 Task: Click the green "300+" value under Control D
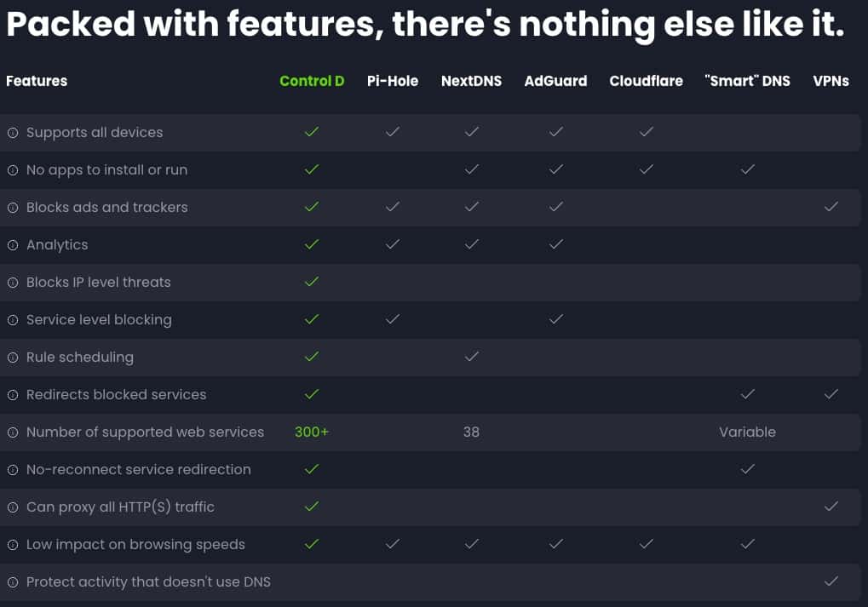click(x=312, y=432)
